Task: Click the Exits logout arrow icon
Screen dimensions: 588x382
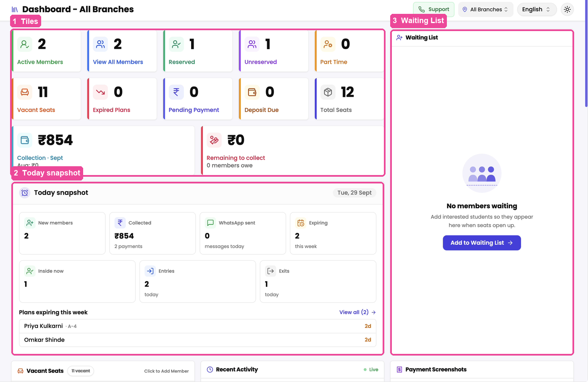Action: tap(270, 271)
